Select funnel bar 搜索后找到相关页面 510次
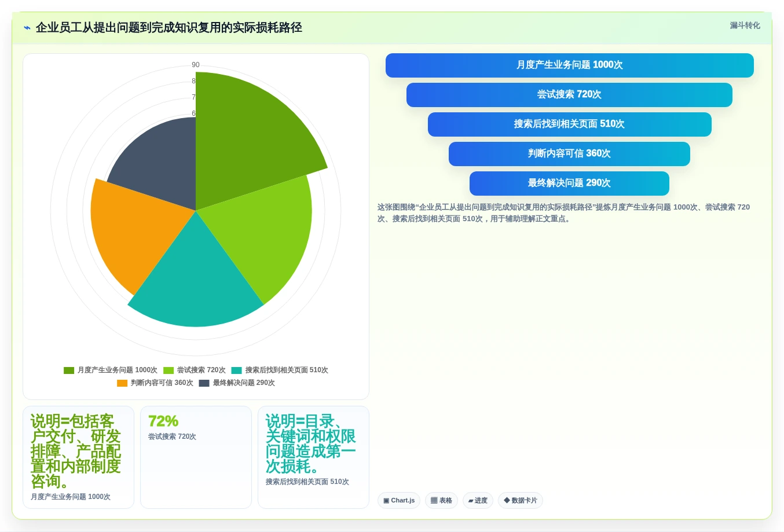784x532 pixels. [570, 124]
